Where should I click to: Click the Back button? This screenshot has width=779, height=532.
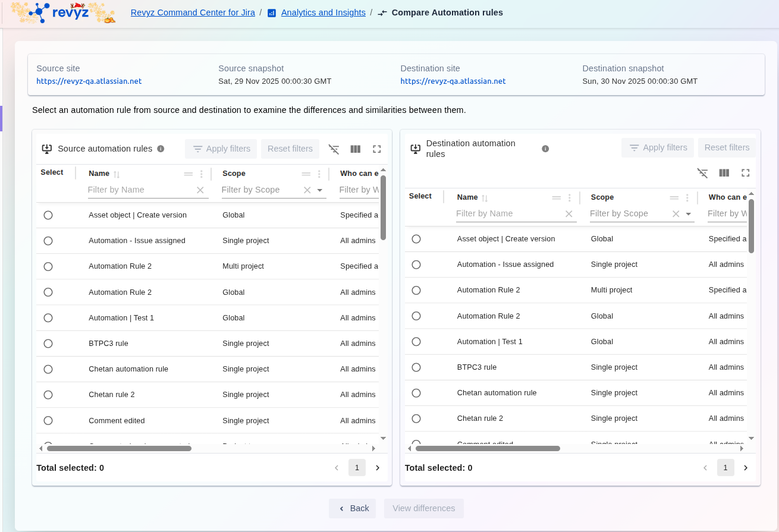tap(353, 508)
